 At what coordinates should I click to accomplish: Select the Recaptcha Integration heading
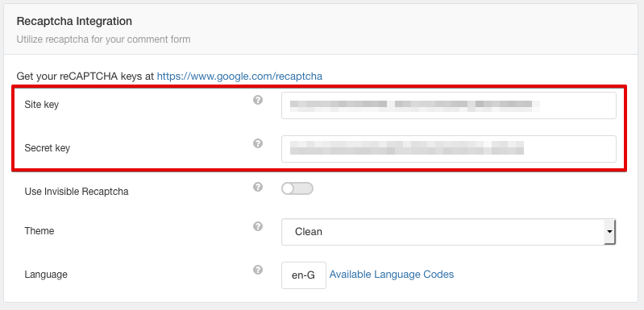[74, 21]
